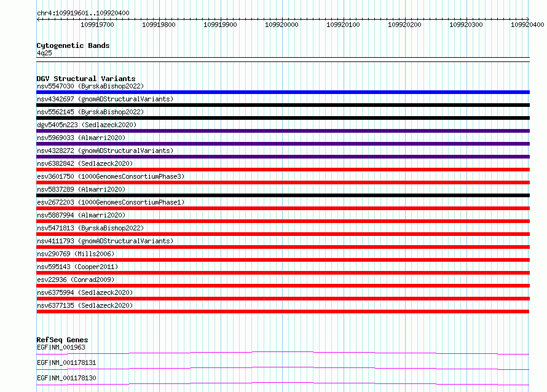547x392 pixels.
Task: Click ruler position 109920000
Action: [x=281, y=25]
